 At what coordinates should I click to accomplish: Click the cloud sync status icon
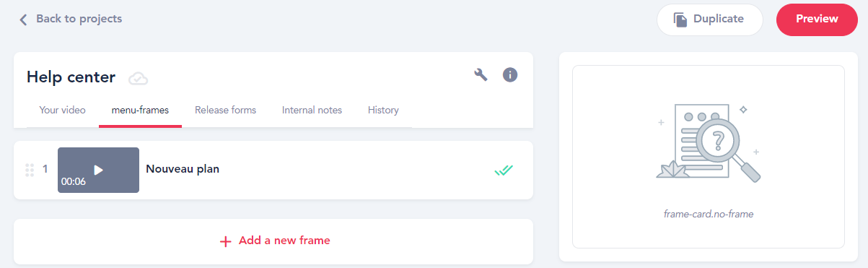tap(138, 78)
